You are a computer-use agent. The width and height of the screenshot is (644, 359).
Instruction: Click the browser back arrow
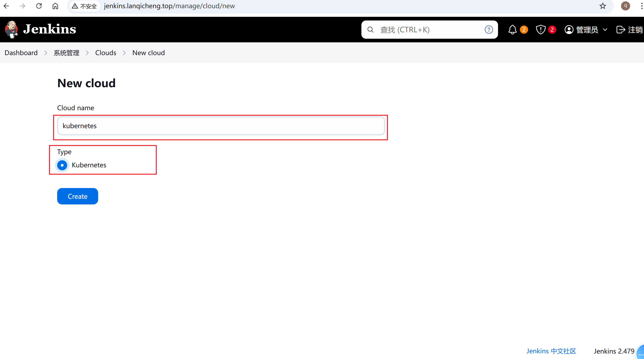point(7,6)
